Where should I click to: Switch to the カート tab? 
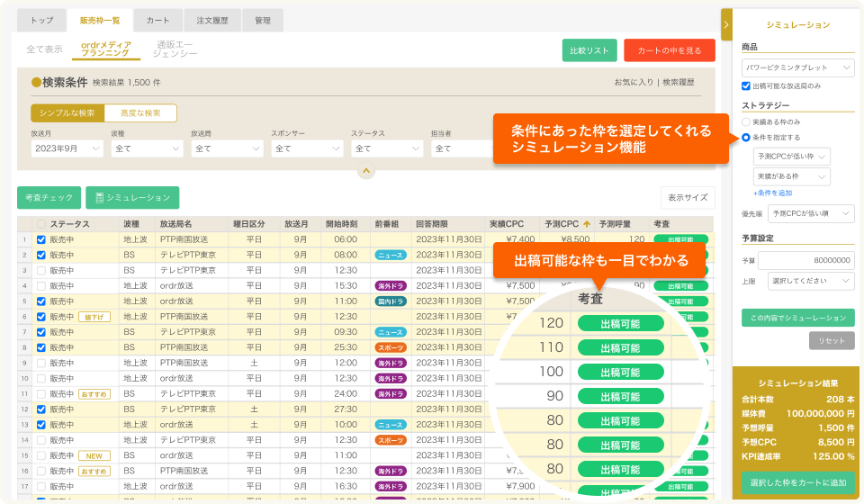pos(157,20)
